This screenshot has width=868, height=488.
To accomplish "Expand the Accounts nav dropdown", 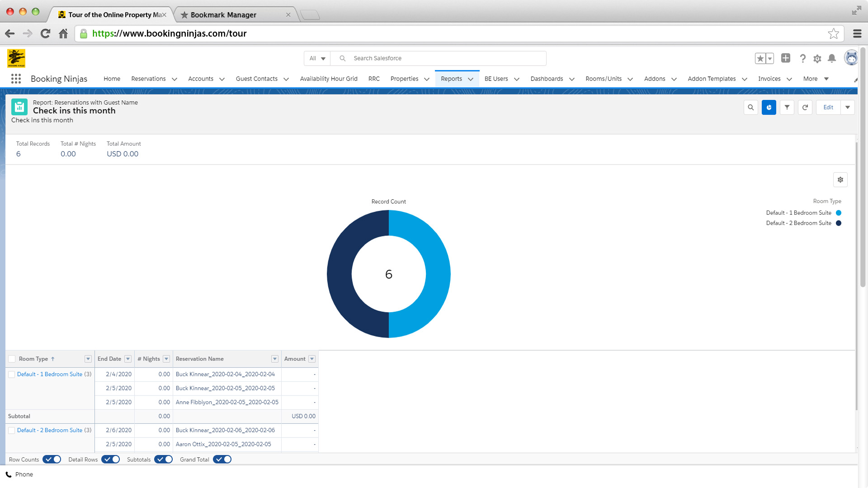I will coord(222,79).
